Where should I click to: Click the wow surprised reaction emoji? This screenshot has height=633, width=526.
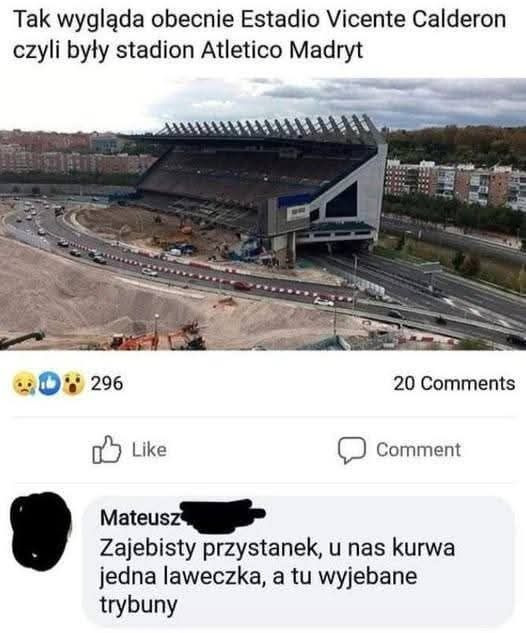pyautogui.click(x=73, y=384)
